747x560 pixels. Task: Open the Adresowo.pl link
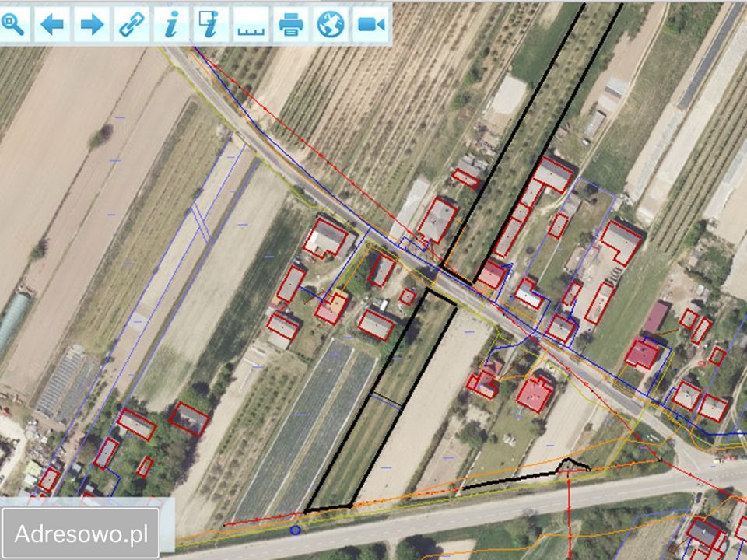80,533
